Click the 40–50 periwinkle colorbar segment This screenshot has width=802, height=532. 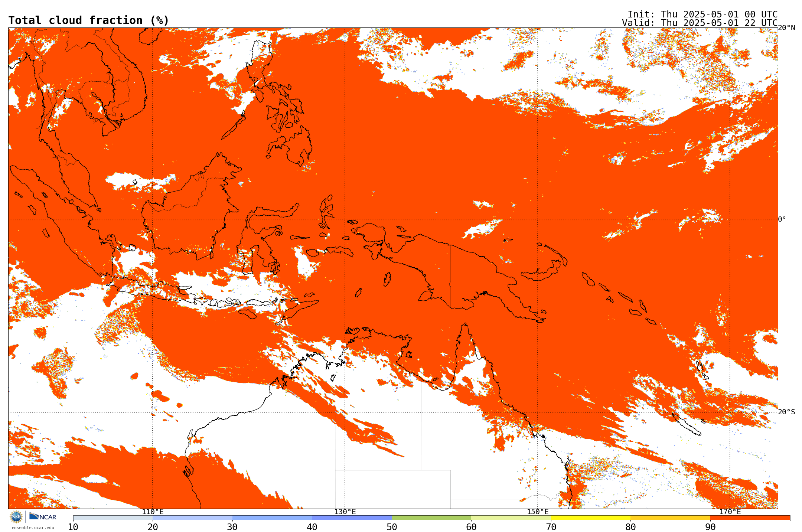pyautogui.click(x=352, y=518)
